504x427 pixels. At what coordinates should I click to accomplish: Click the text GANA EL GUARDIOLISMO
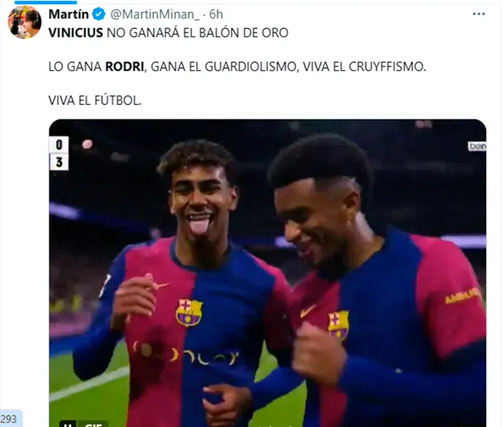click(x=224, y=67)
